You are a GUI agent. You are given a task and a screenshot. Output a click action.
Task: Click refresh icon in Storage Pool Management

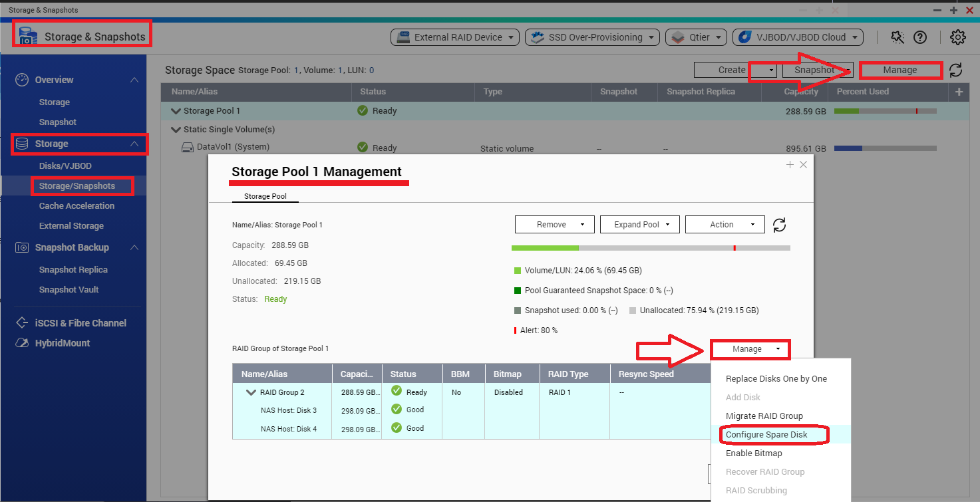point(779,225)
